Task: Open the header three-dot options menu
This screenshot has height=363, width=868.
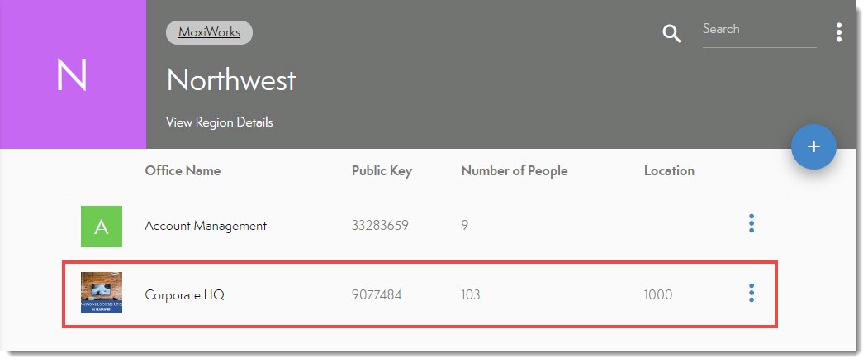Action: (839, 32)
